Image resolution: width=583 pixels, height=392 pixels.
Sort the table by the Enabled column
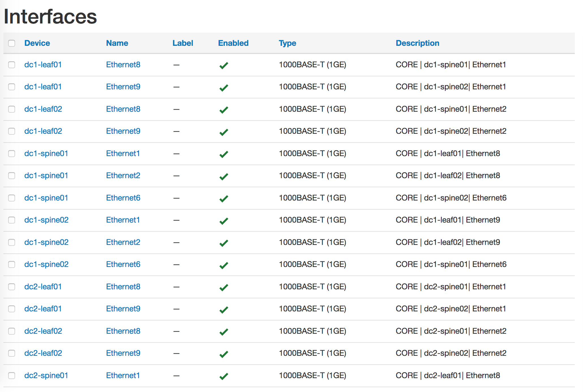click(x=233, y=43)
